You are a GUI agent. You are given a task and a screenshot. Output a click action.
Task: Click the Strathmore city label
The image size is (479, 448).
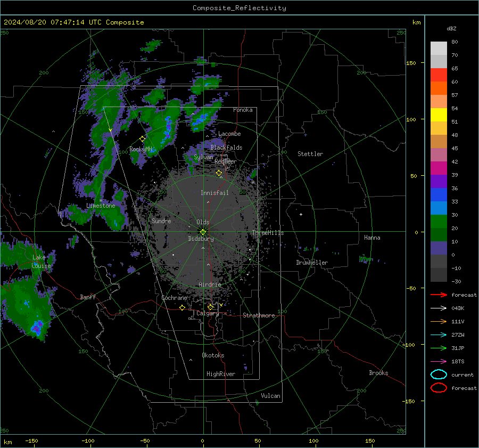click(259, 315)
